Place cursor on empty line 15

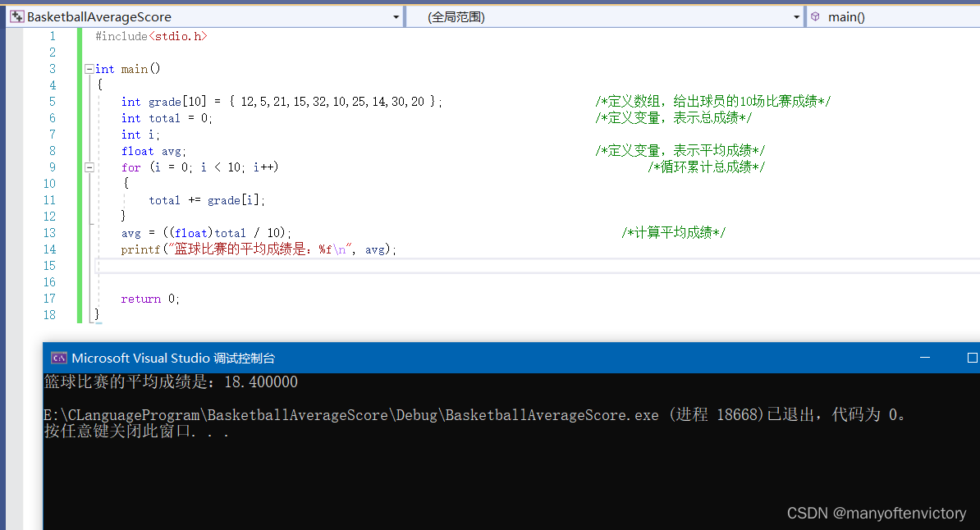(x=538, y=266)
